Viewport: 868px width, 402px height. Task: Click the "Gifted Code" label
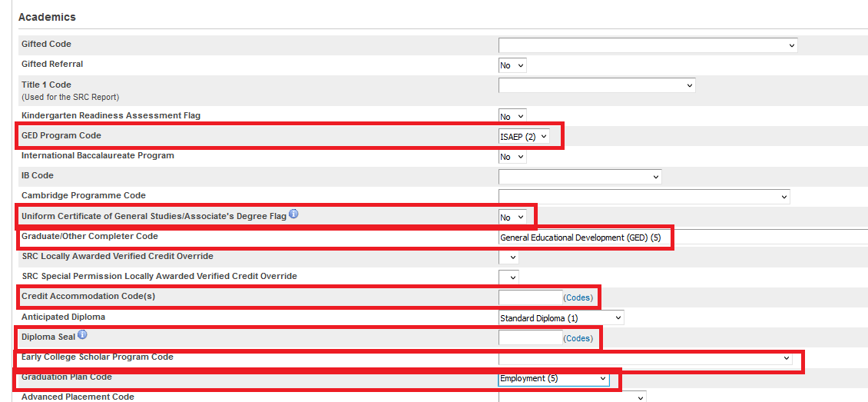tap(47, 44)
